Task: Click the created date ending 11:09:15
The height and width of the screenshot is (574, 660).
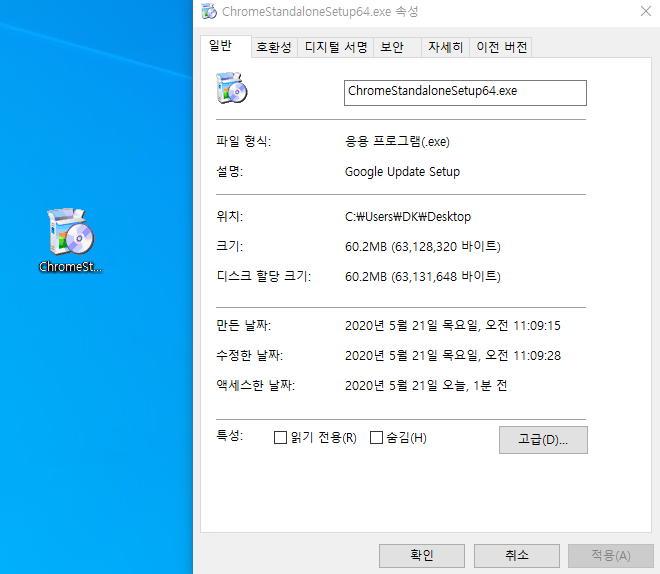Action: (x=453, y=325)
